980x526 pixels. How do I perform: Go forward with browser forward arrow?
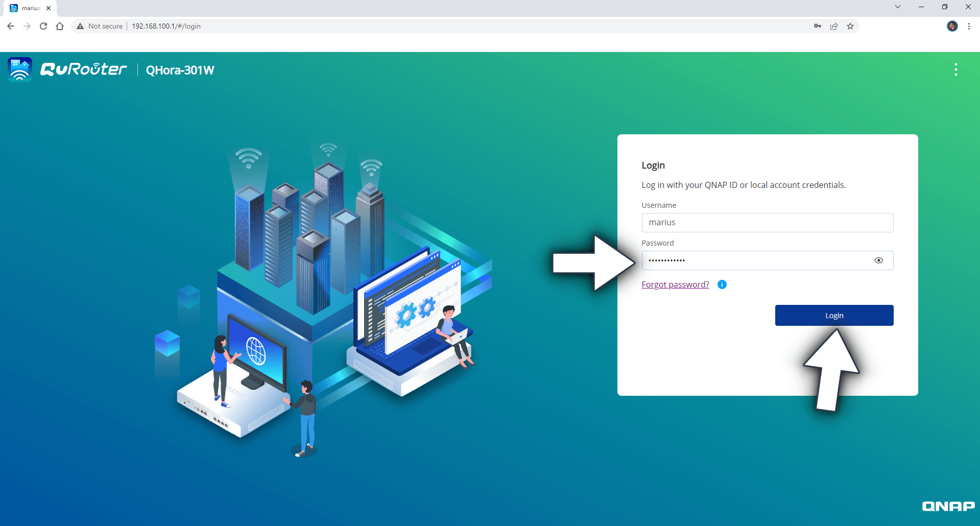[x=27, y=26]
